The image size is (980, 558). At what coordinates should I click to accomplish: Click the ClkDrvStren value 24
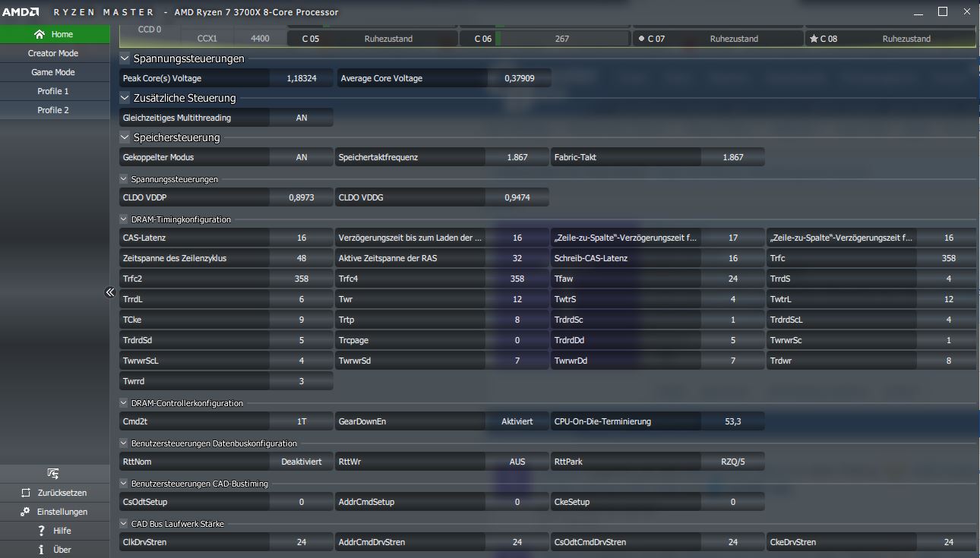coord(302,542)
